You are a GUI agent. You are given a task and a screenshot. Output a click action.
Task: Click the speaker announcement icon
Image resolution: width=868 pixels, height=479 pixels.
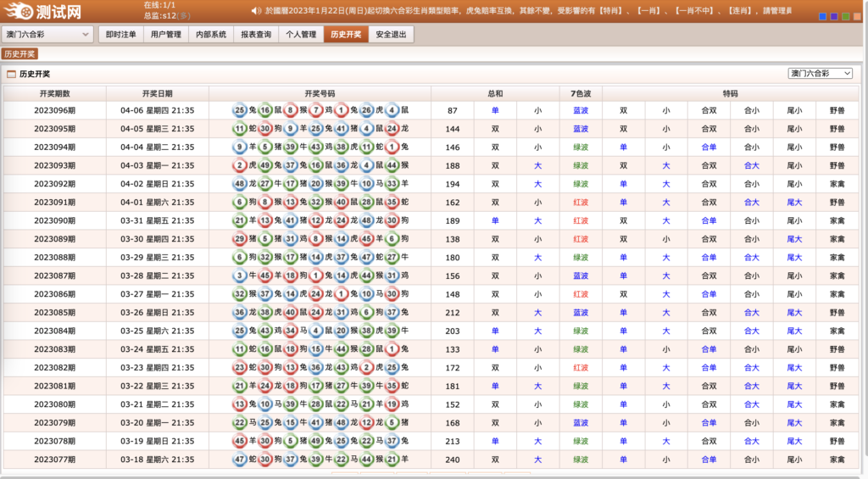tap(253, 11)
